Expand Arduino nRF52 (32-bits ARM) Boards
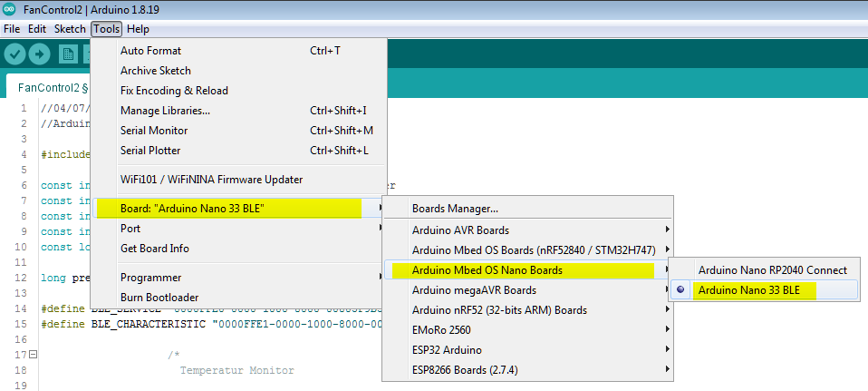 pos(527,309)
